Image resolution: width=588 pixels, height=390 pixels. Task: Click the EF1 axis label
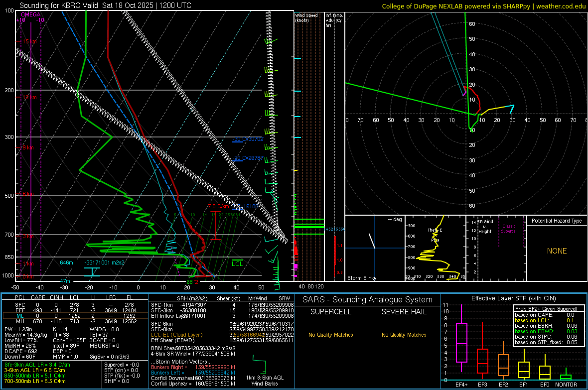pos(524,385)
